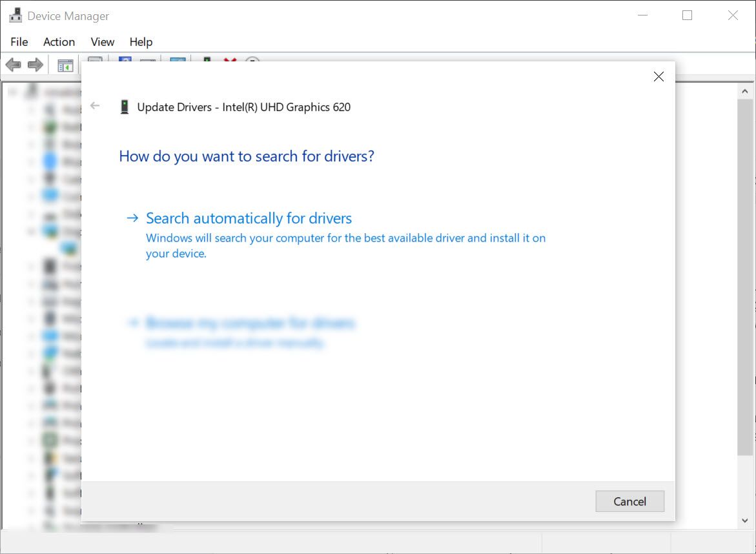Minimize the Device Manager window
This screenshot has height=554, width=756.
(642, 15)
